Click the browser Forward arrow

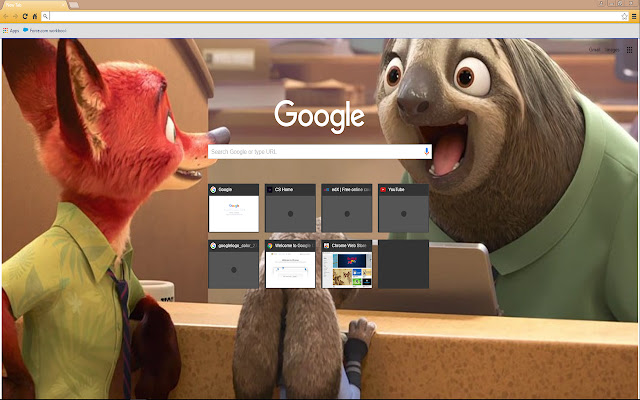pyautogui.click(x=15, y=16)
